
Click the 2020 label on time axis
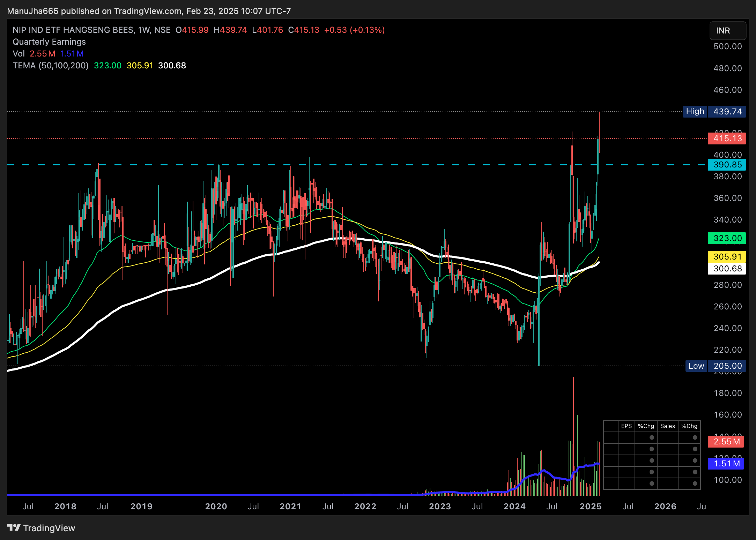[x=216, y=507]
